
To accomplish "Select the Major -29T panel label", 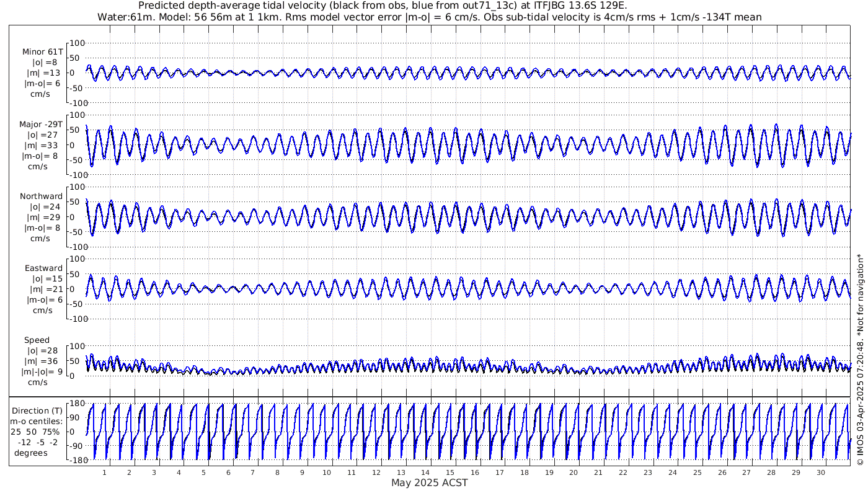I will 41,124.
